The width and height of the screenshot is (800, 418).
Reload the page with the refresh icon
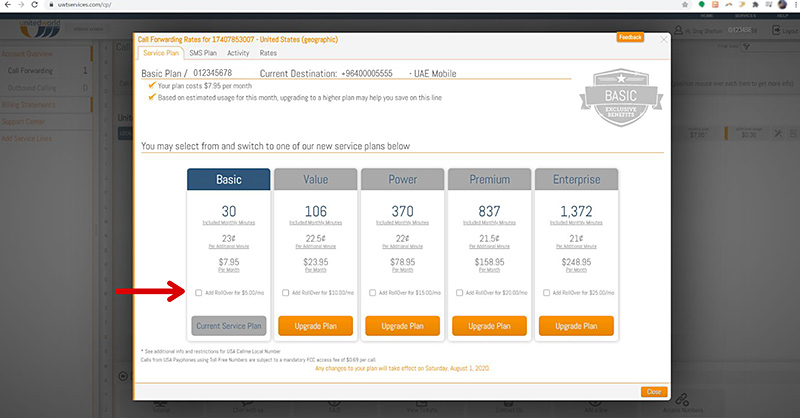tap(35, 5)
